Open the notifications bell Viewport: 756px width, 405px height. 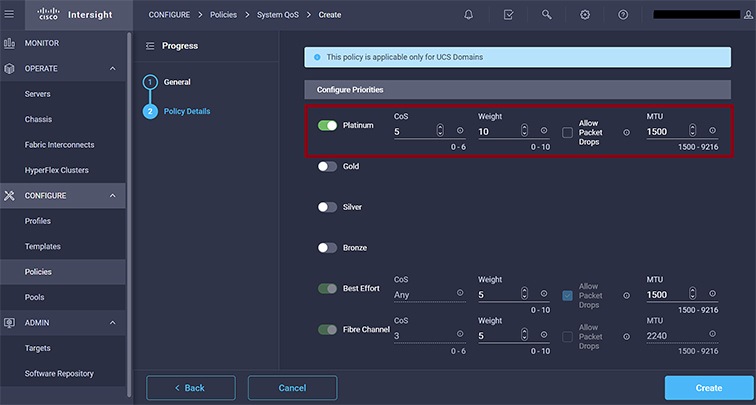click(470, 15)
